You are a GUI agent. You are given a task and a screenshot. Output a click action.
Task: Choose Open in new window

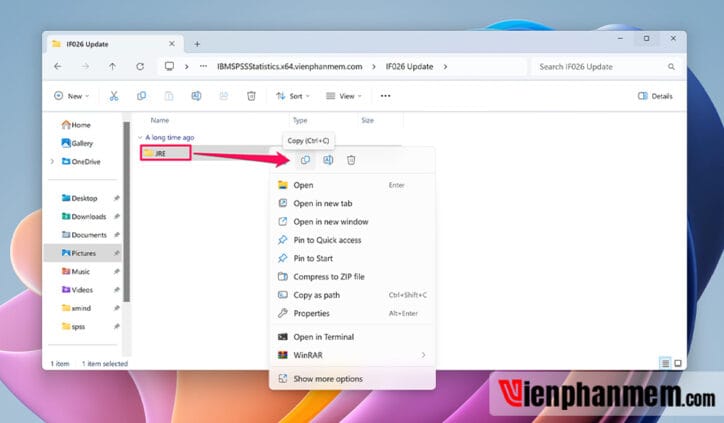click(x=352, y=222)
